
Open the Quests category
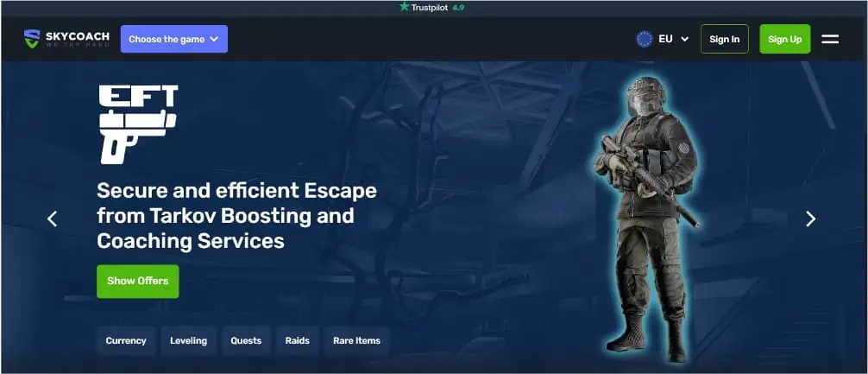[246, 341]
